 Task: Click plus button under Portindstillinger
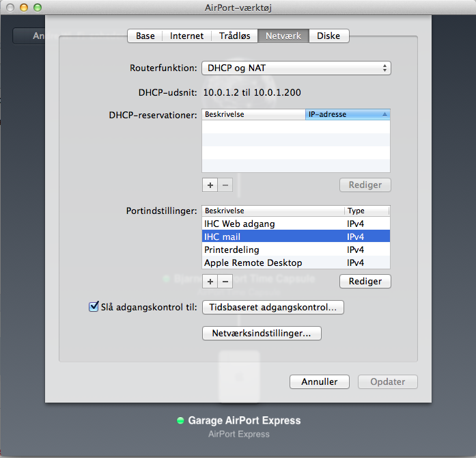point(210,281)
